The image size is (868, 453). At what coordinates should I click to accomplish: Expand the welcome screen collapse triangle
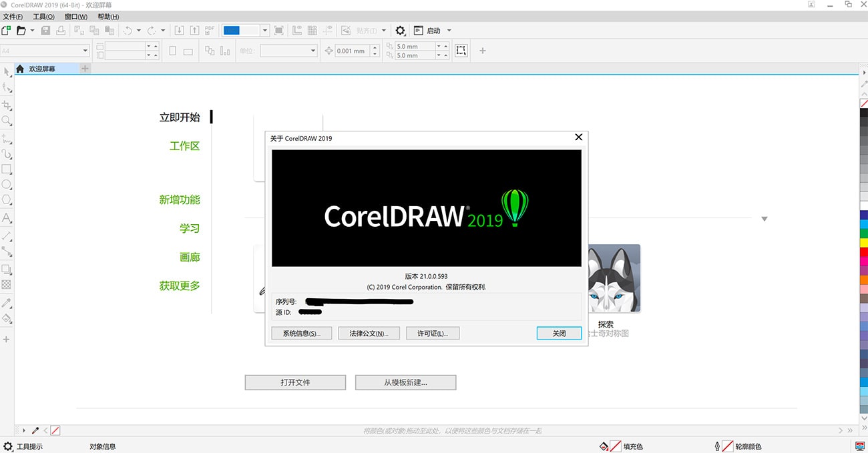(x=765, y=219)
